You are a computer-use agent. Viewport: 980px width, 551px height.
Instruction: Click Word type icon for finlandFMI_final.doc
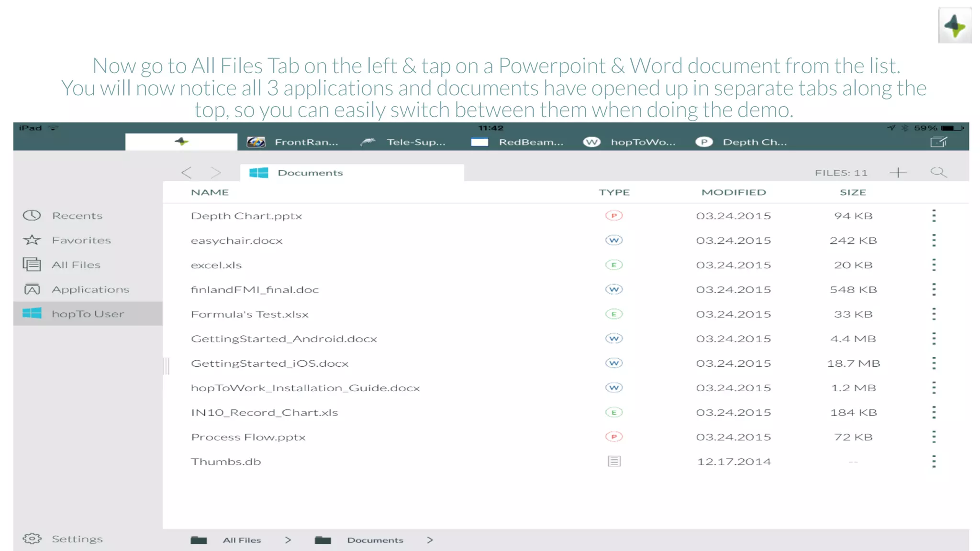(614, 289)
